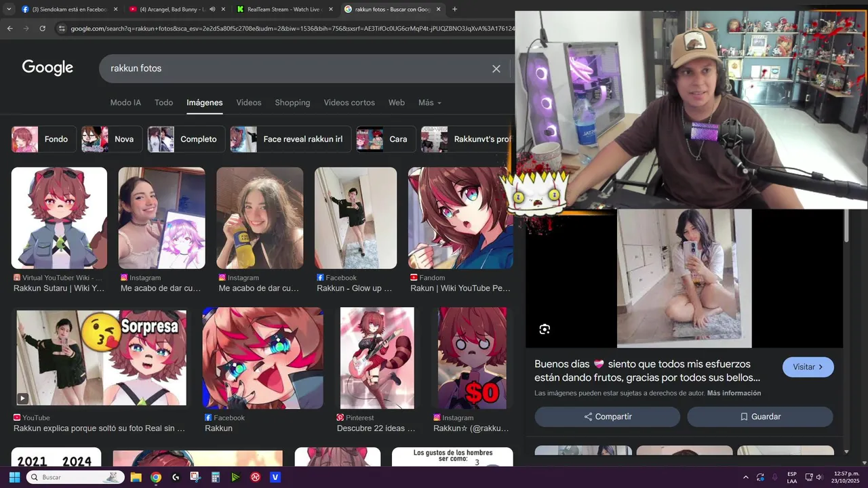The image size is (868, 488).
Task: Close the RealTeam Stream tab
Action: tap(330, 9)
